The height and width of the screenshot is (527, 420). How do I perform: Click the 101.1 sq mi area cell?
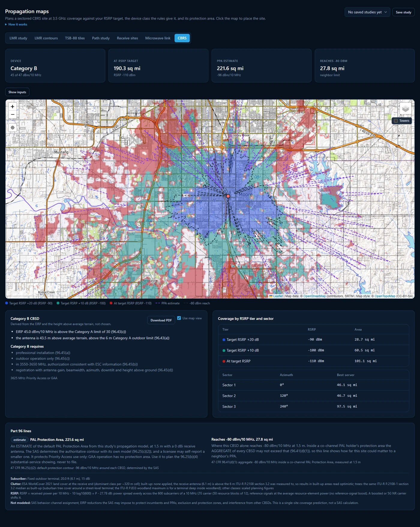(365, 361)
